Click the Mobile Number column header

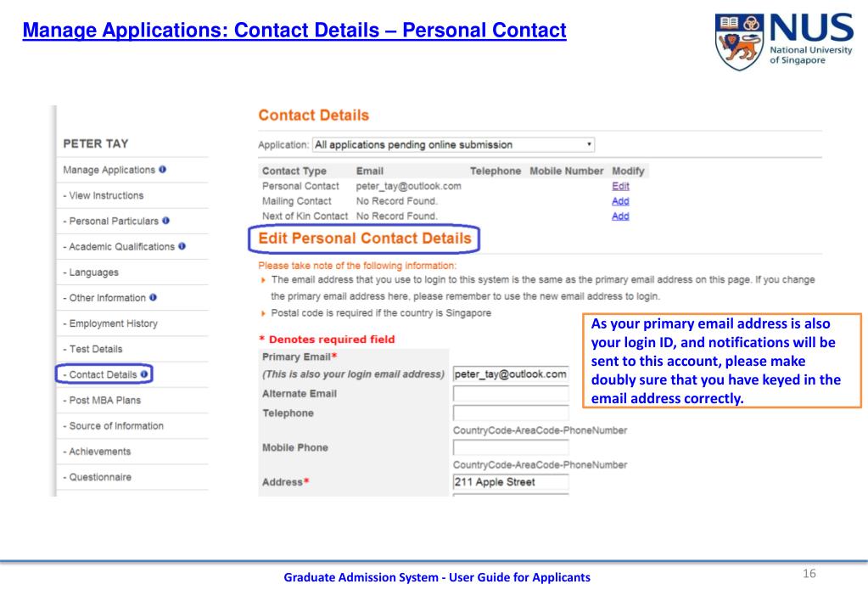566,171
